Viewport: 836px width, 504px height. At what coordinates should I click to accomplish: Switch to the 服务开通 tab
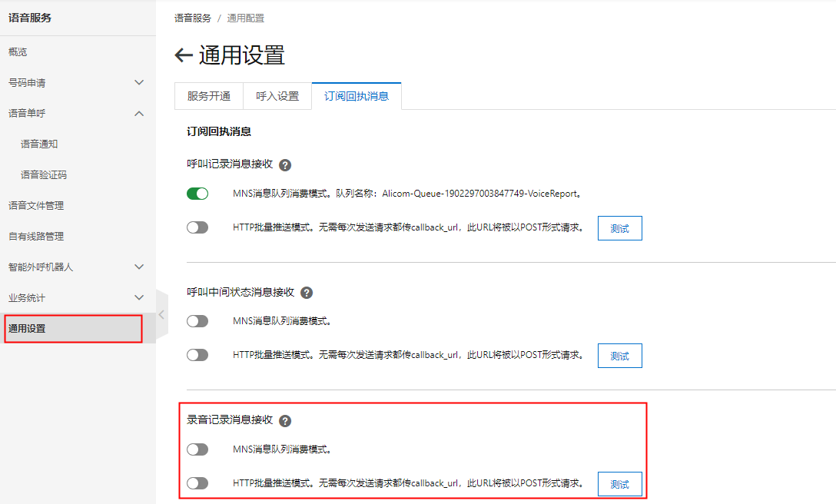[209, 97]
